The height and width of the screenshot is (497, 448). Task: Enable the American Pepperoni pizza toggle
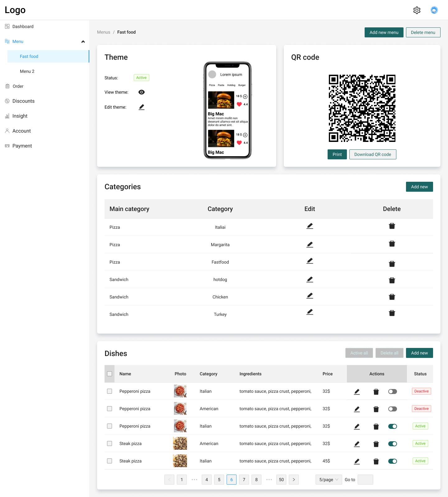393,409
